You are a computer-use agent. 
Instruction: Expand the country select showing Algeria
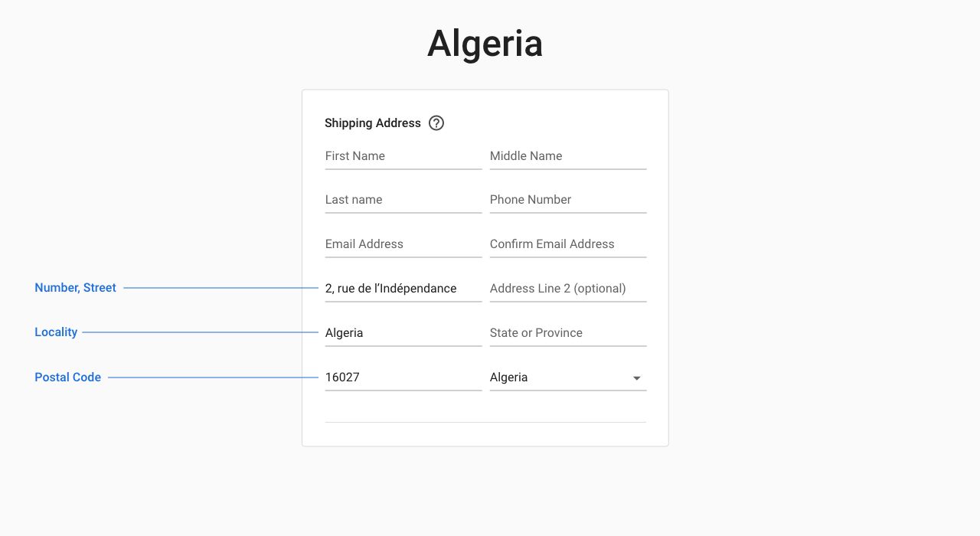point(559,377)
